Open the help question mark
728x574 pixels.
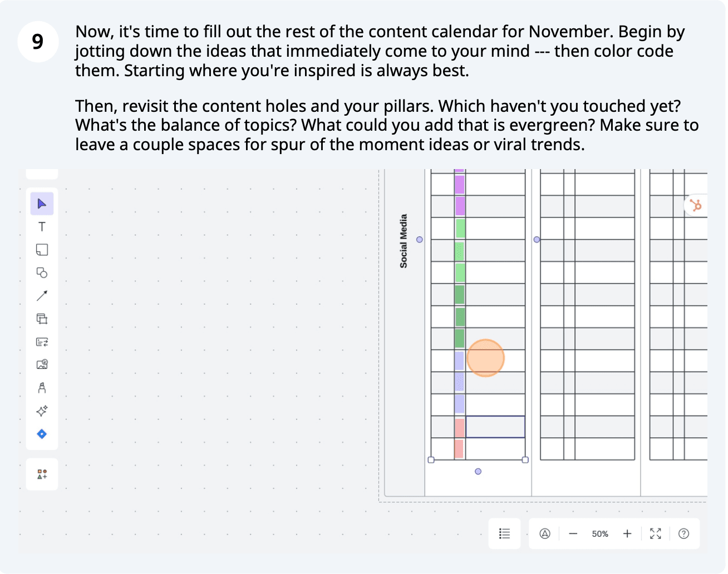tap(683, 534)
